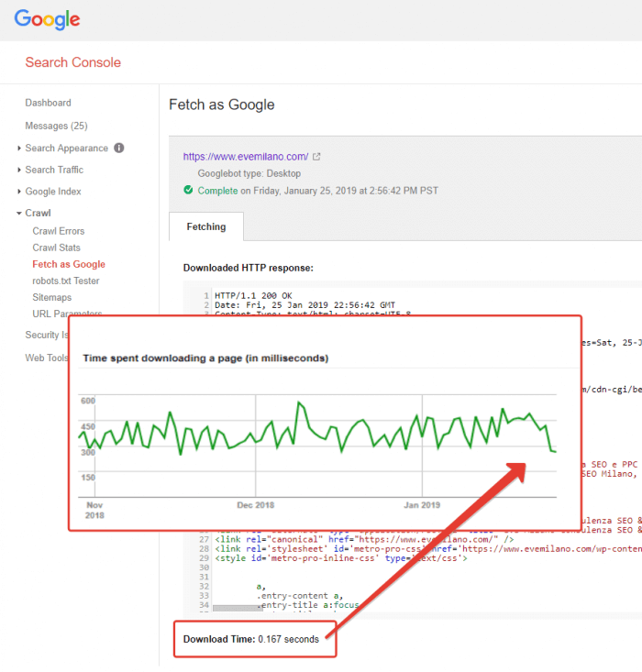Collapse the Crawl section
Viewport: 642px width, 672px height.
[37, 213]
